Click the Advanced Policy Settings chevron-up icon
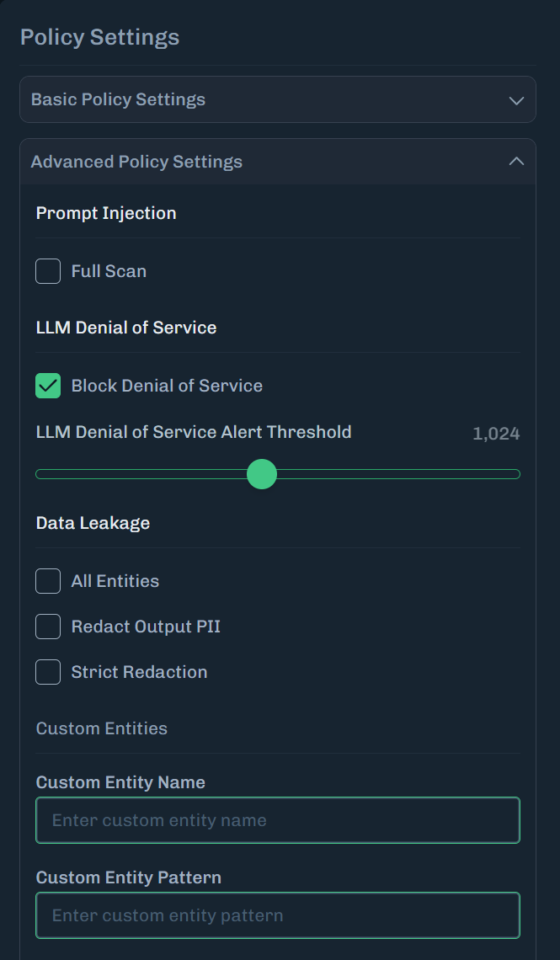This screenshot has height=960, width=560. (x=516, y=162)
